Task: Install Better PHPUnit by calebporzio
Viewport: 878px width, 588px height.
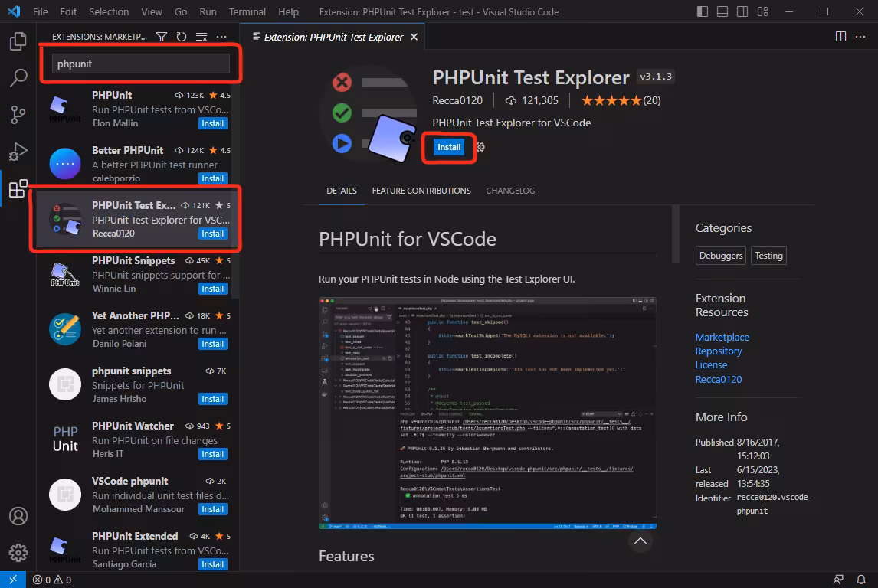Action: point(213,178)
